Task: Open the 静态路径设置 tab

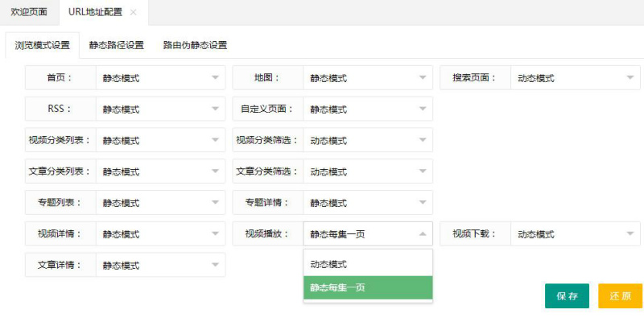Action: click(x=117, y=45)
